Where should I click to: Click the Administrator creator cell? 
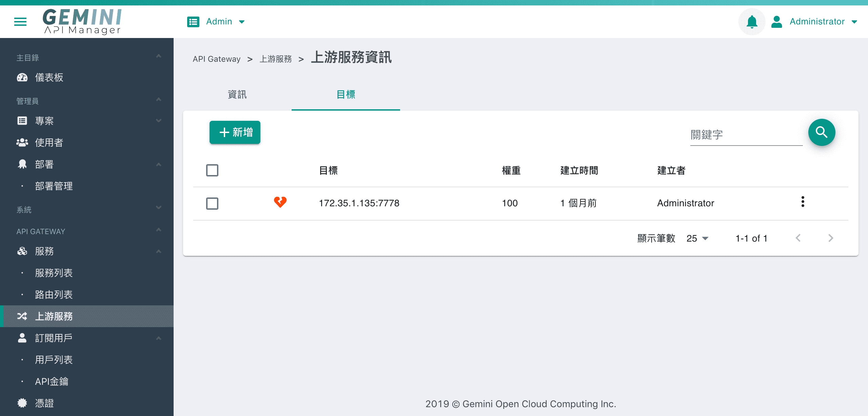pyautogui.click(x=686, y=203)
